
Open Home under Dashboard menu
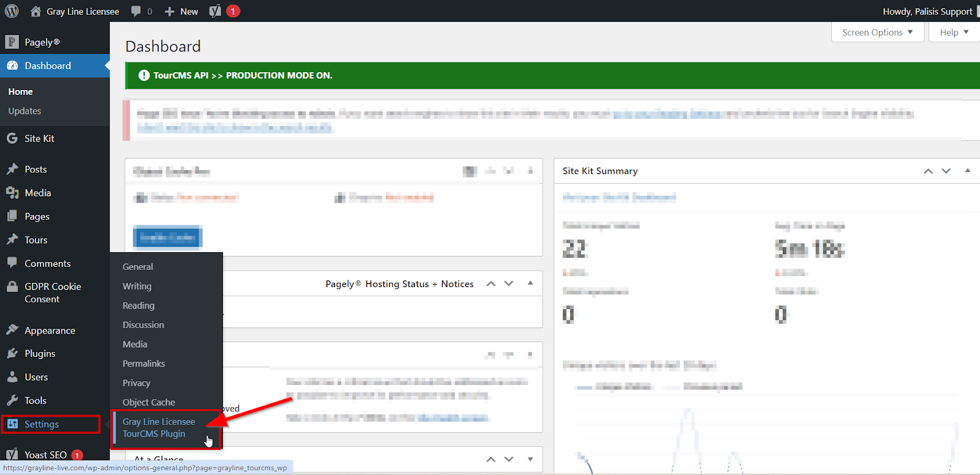coord(20,91)
